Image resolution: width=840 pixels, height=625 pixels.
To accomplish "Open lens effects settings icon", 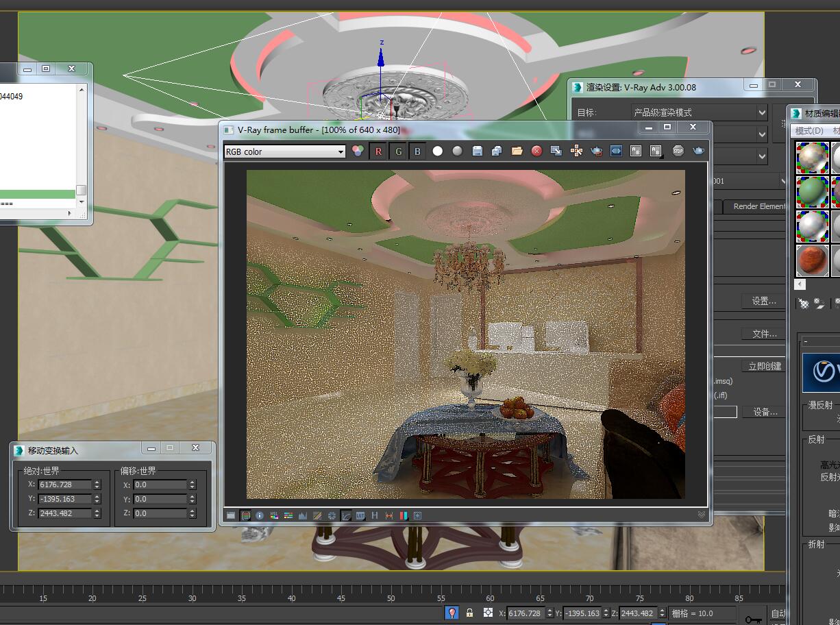I will (x=418, y=515).
